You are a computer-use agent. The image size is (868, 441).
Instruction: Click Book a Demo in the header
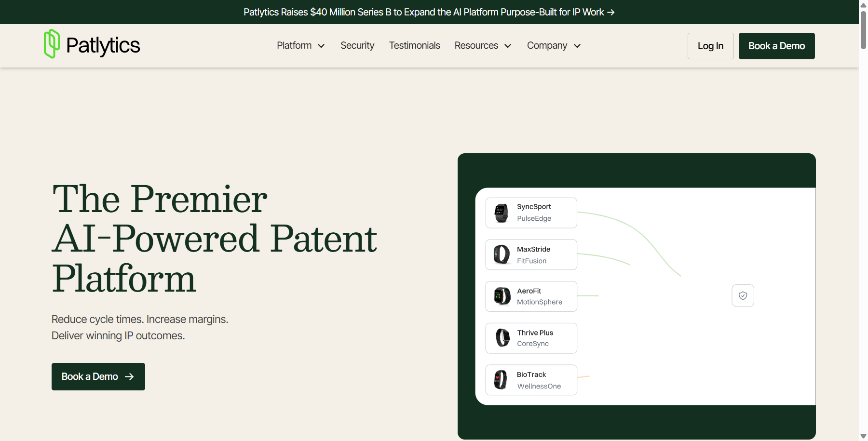pyautogui.click(x=777, y=46)
